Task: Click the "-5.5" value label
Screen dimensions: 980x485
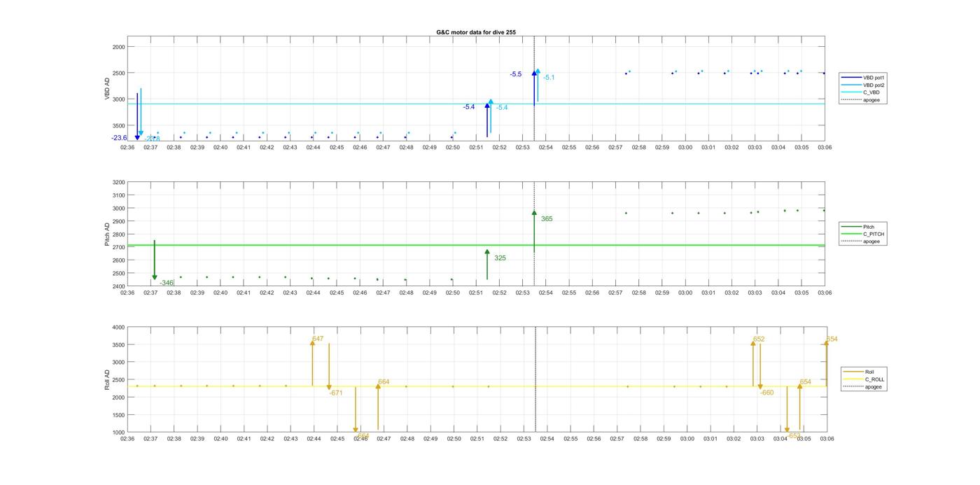Action: point(515,74)
